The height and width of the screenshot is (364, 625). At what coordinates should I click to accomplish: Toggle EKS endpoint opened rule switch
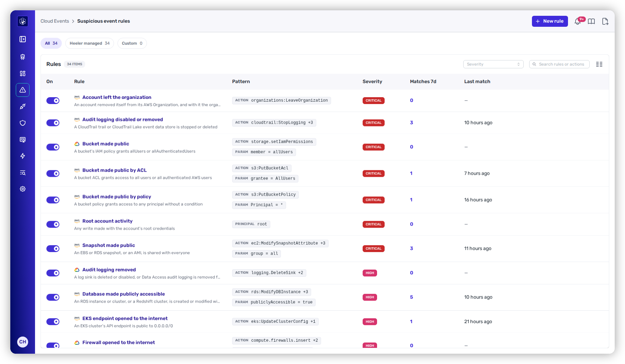pos(53,322)
